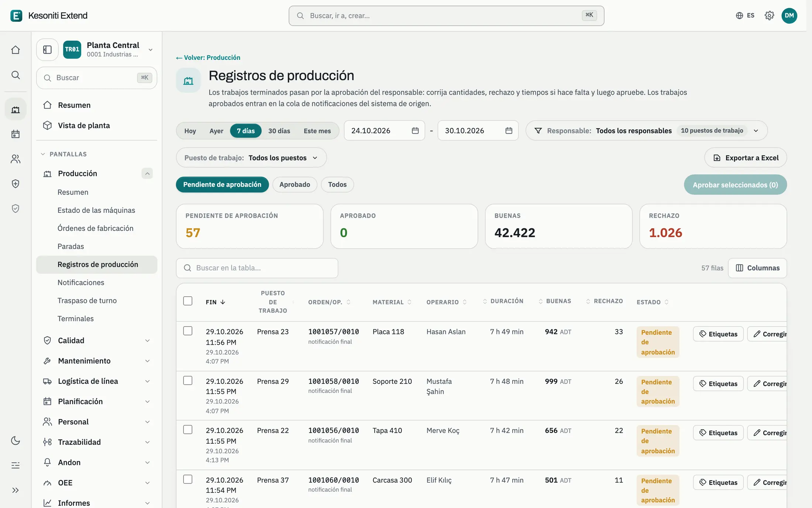Viewport: 812px width, 508px height.
Task: Check the row for Prensa 23
Action: (188, 331)
